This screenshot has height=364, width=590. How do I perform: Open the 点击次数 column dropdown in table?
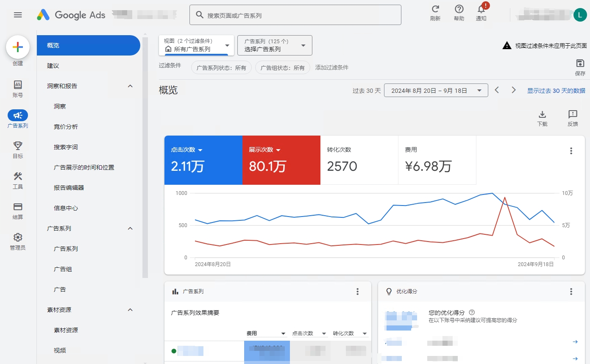click(x=309, y=333)
